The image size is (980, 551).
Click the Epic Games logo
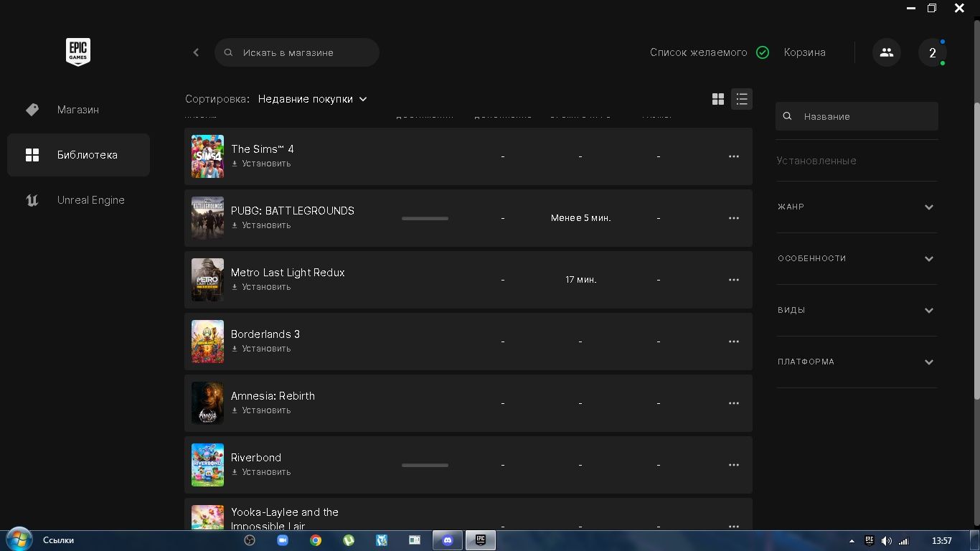coord(78,52)
